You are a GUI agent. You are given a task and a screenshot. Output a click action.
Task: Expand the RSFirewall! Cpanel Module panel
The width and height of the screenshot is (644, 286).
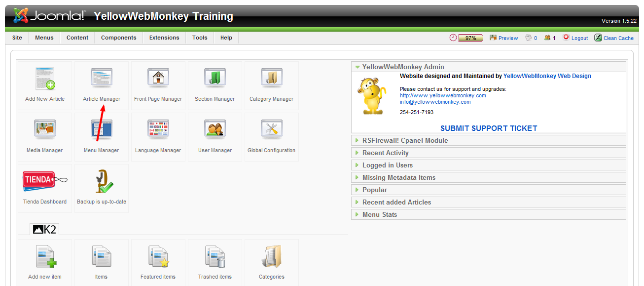489,140
